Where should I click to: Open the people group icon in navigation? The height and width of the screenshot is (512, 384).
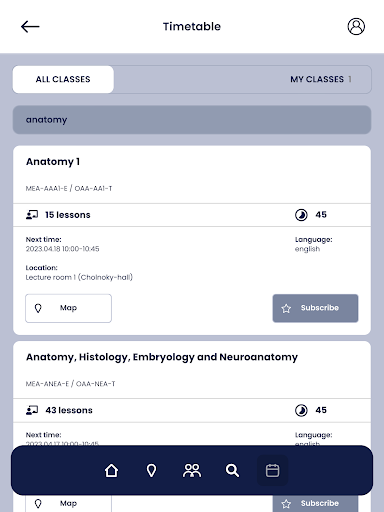point(192,470)
